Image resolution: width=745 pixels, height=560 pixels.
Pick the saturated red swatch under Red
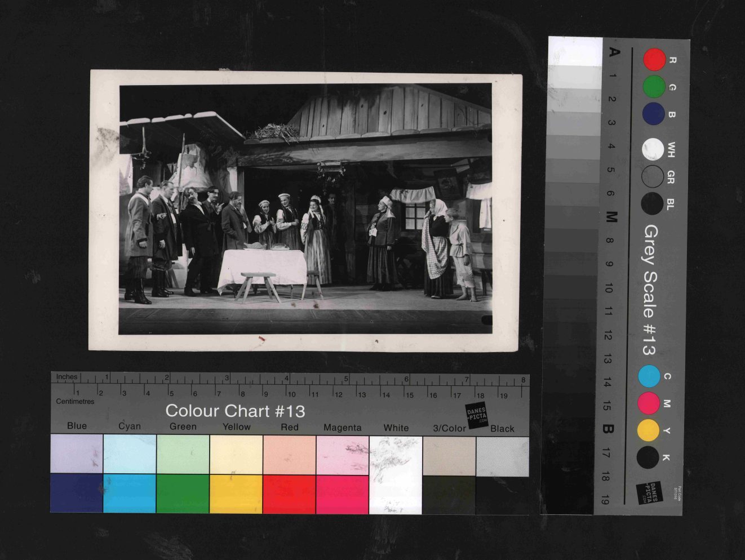289,494
